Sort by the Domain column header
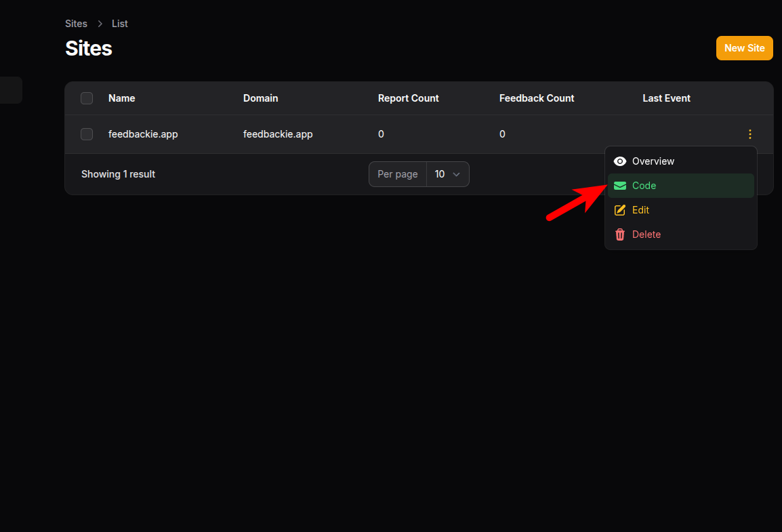Screen dimensions: 782x532 [260, 98]
